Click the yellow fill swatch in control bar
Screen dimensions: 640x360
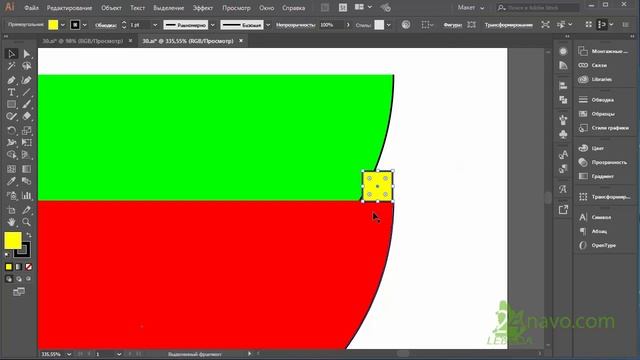point(53,25)
